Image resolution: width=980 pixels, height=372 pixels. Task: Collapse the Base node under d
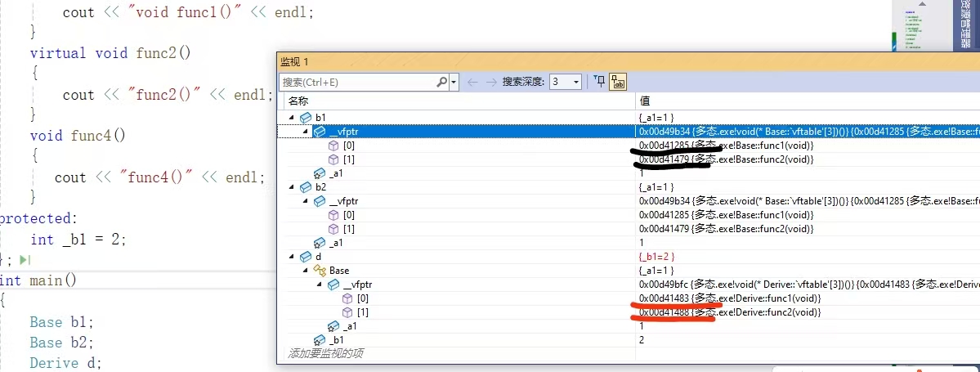pos(305,271)
